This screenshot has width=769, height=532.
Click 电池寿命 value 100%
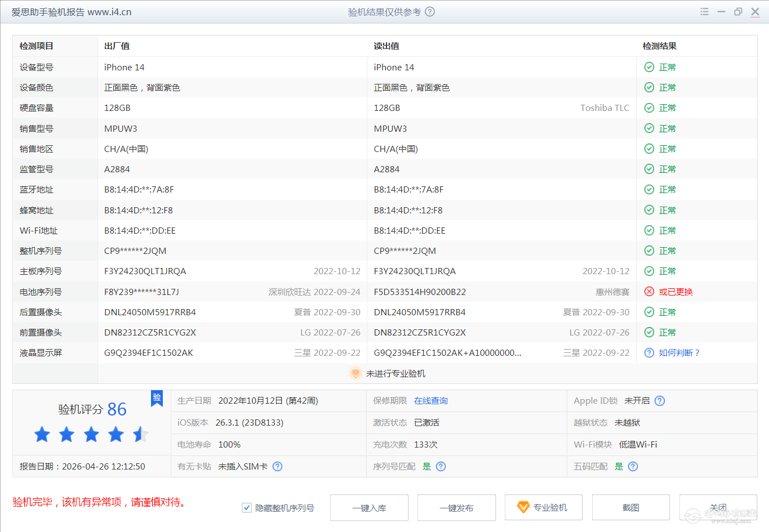(229, 445)
